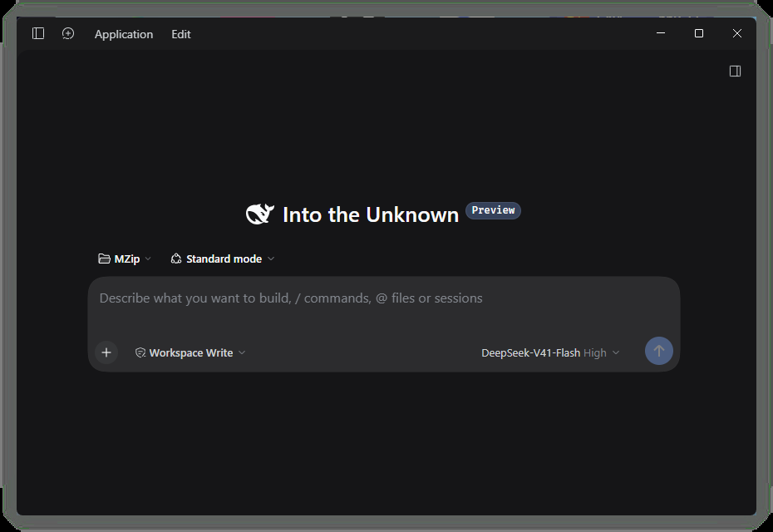Viewport: 773px width, 532px height.
Task: Minimize the application window
Action: (x=661, y=33)
